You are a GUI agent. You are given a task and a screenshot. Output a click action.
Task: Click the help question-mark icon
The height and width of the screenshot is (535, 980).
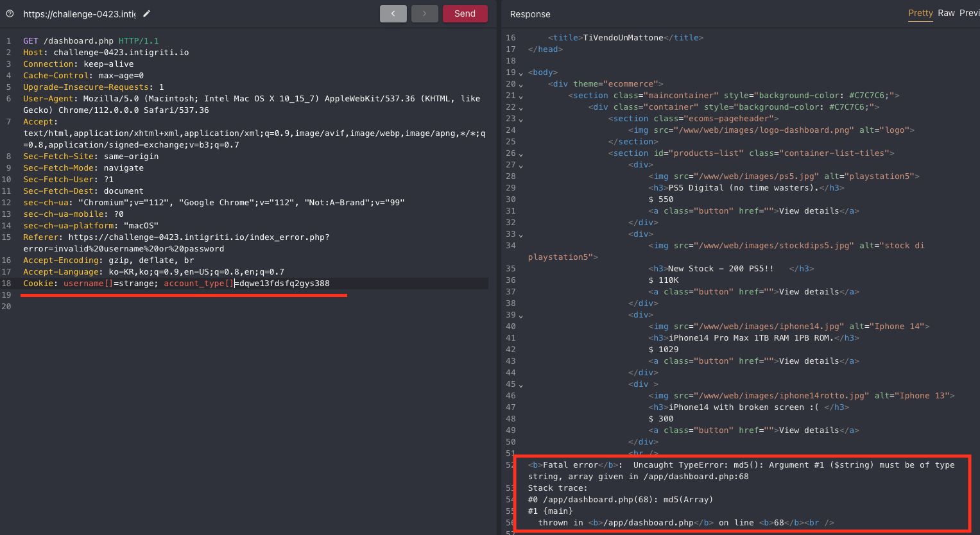(10, 13)
